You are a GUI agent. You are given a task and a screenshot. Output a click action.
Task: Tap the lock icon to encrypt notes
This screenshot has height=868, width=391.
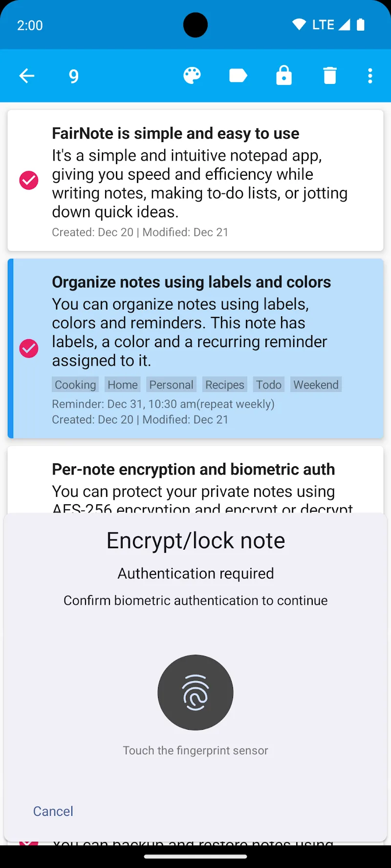point(284,76)
